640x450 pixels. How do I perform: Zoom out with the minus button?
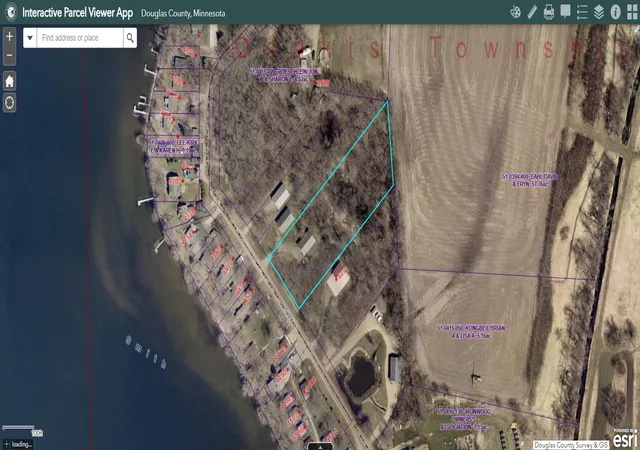click(x=9, y=55)
